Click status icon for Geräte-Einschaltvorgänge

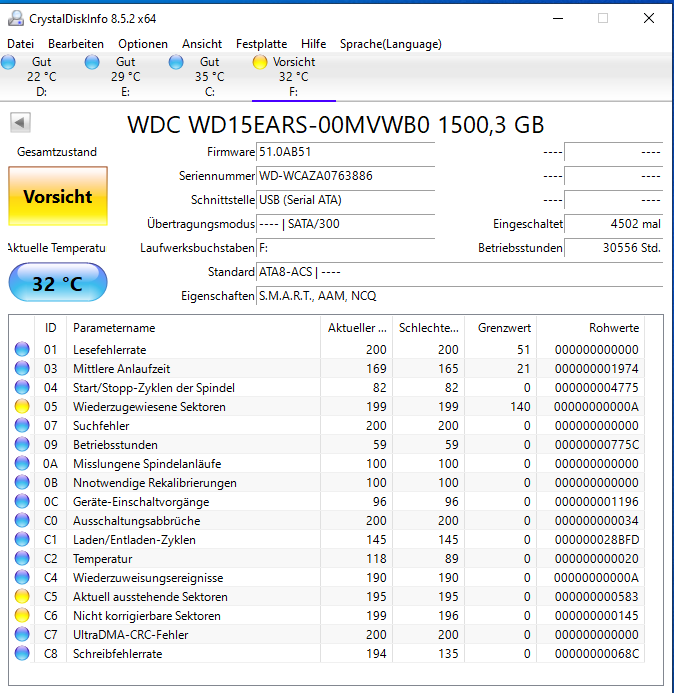pyautogui.click(x=22, y=501)
